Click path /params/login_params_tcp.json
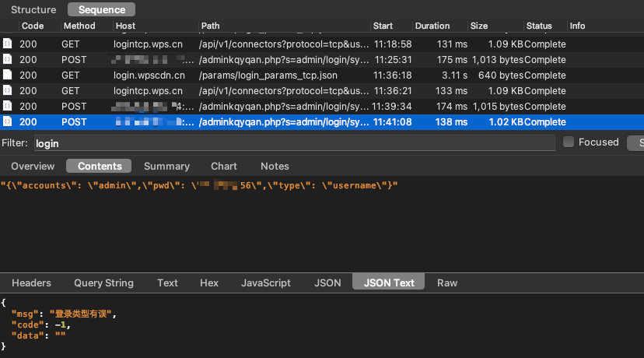The height and width of the screenshot is (358, 644). (268, 75)
